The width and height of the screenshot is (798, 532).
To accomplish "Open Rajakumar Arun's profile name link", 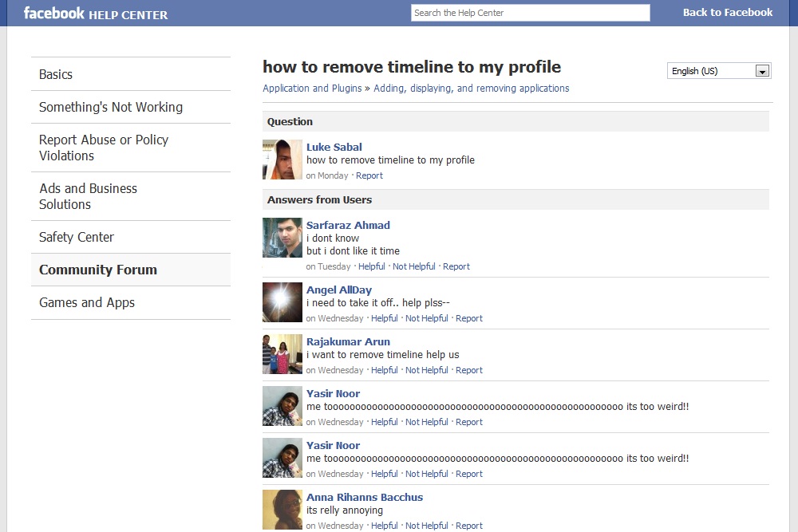I will tap(348, 342).
